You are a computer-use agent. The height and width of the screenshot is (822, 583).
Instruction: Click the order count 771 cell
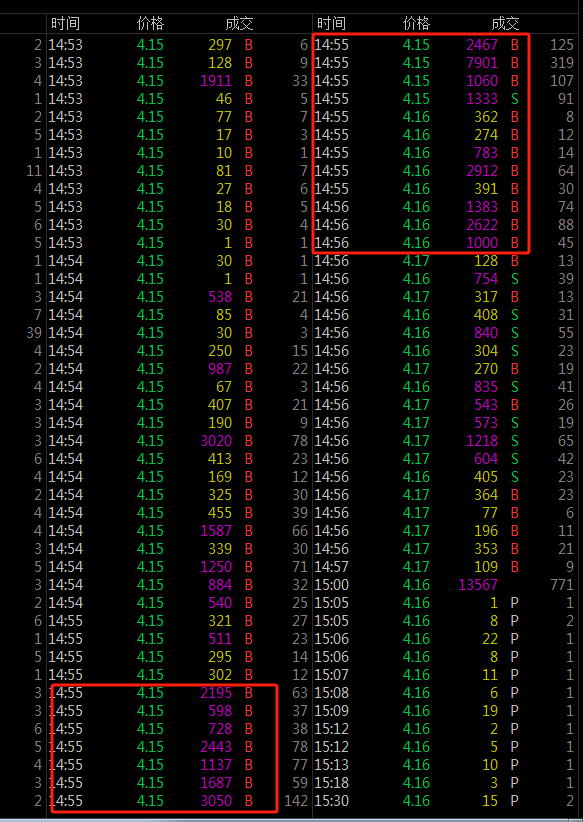point(562,585)
